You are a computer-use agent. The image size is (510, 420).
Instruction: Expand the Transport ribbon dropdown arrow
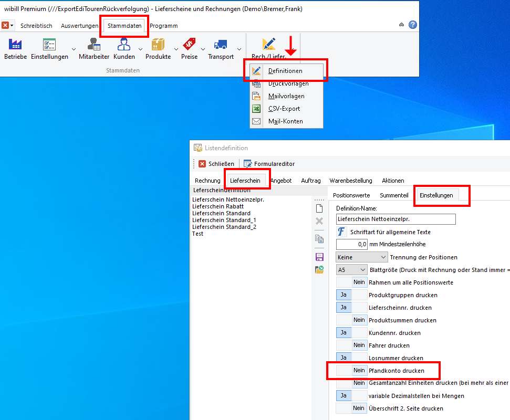(x=239, y=49)
